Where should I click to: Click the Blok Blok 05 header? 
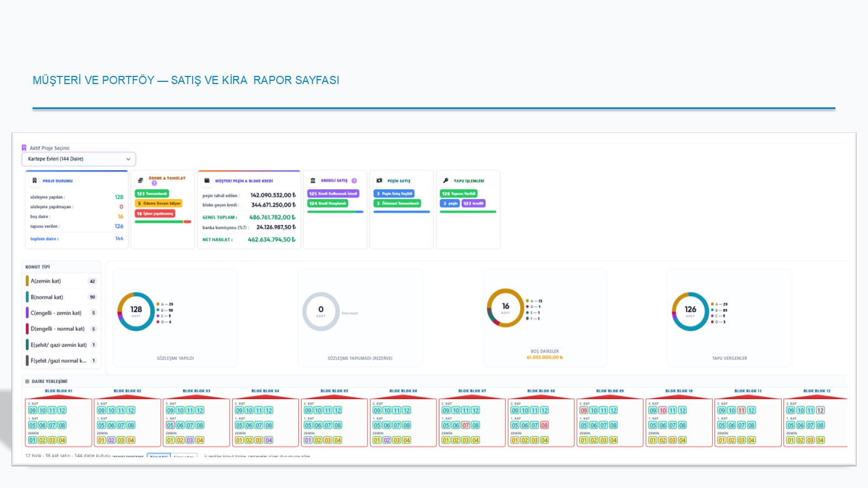point(334,390)
